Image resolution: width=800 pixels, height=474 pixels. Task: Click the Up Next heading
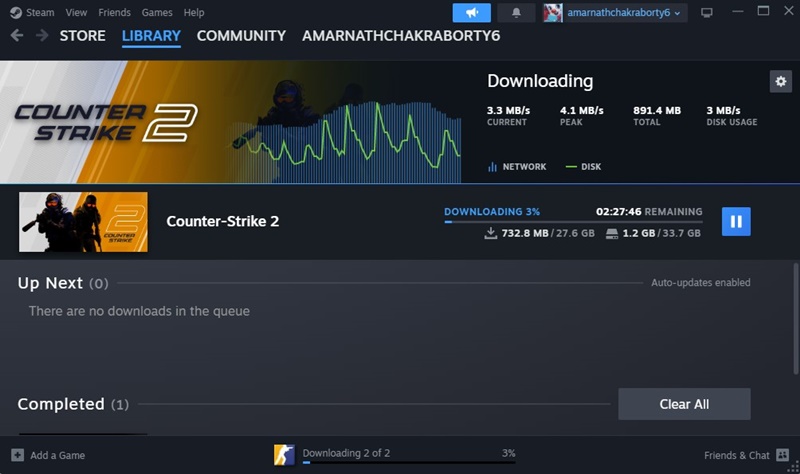tap(50, 283)
